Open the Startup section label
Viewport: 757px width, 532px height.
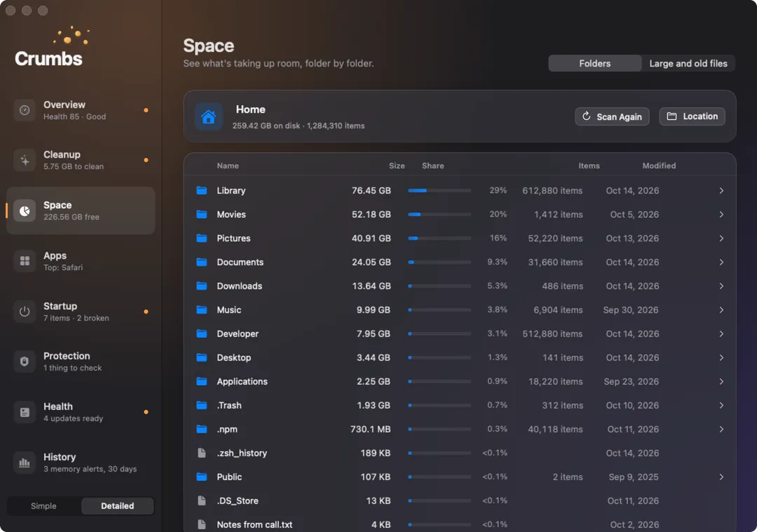pos(60,306)
